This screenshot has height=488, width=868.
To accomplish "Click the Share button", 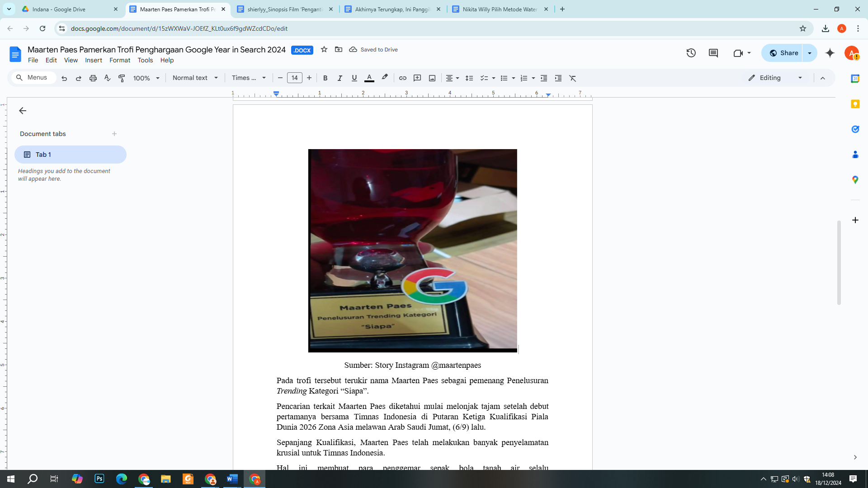I will (x=783, y=53).
